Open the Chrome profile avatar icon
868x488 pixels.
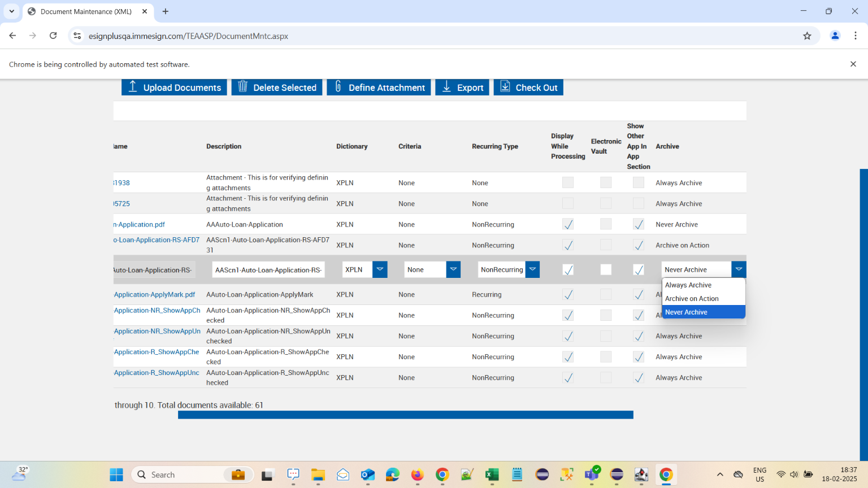pos(835,36)
